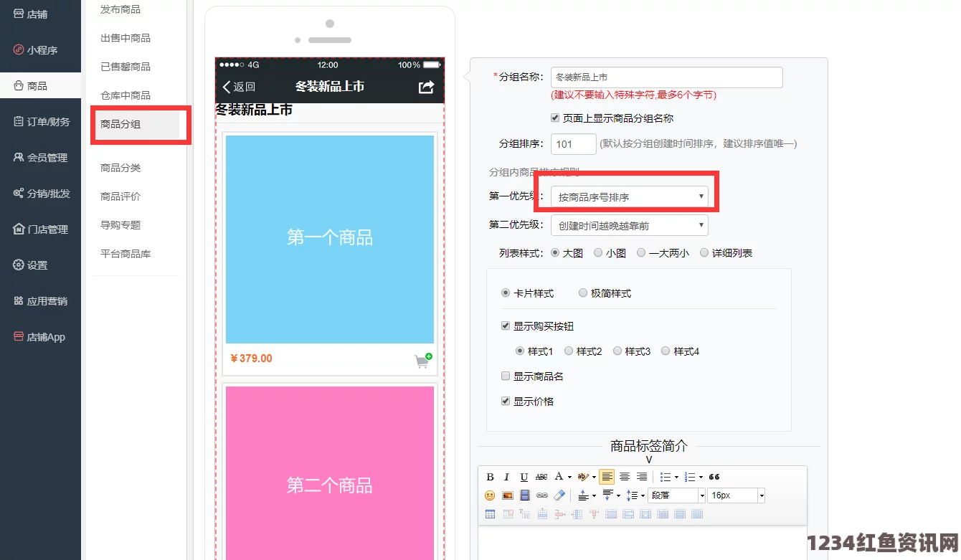
Task: Open 会员管理 in the left sidebar
Action: coord(40,157)
